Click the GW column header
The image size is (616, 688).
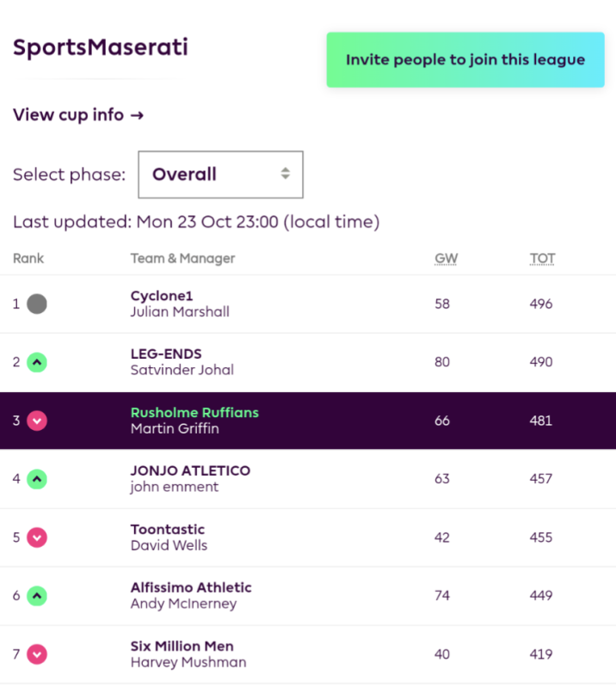447,259
